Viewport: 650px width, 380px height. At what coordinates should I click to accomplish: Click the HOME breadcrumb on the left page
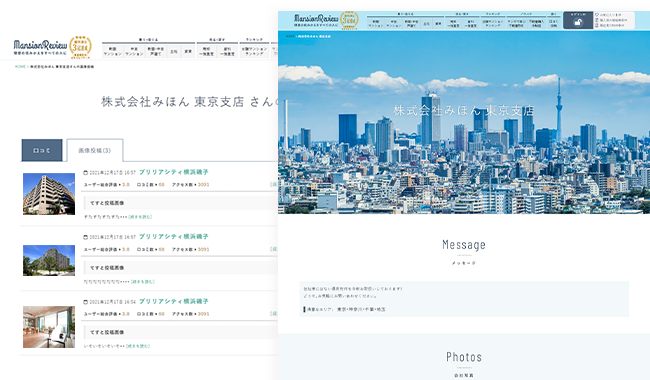click(x=20, y=66)
